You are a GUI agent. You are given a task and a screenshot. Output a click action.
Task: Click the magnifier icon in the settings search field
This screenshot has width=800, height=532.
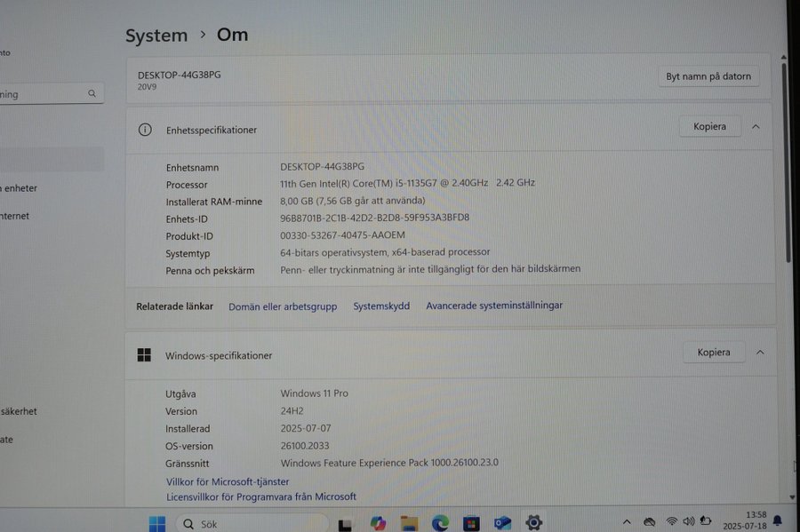92,94
